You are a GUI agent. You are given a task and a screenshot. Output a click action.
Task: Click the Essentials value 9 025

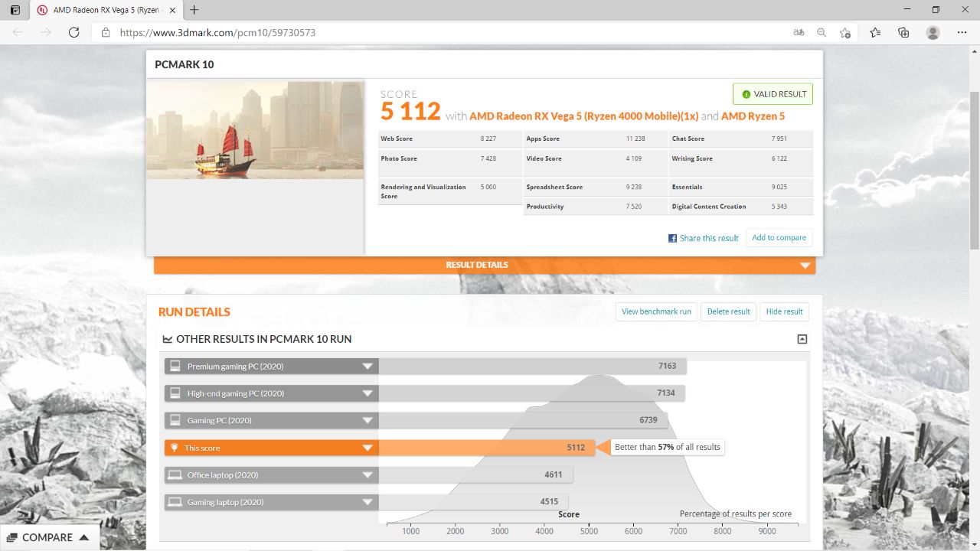click(x=778, y=187)
